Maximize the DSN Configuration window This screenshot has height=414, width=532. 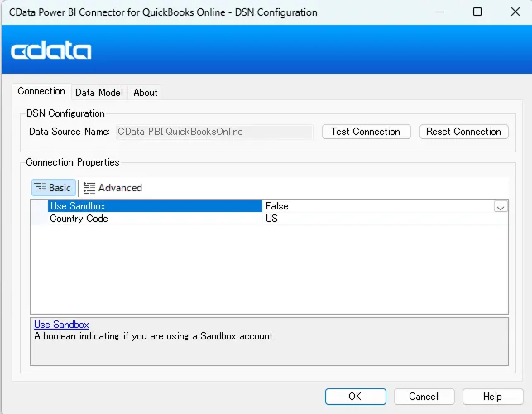click(x=477, y=12)
